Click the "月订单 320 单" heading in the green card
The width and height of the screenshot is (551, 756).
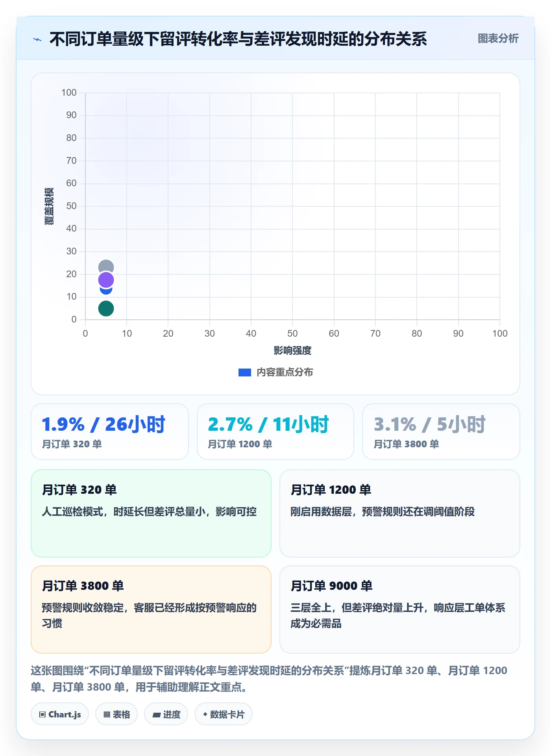(80, 490)
